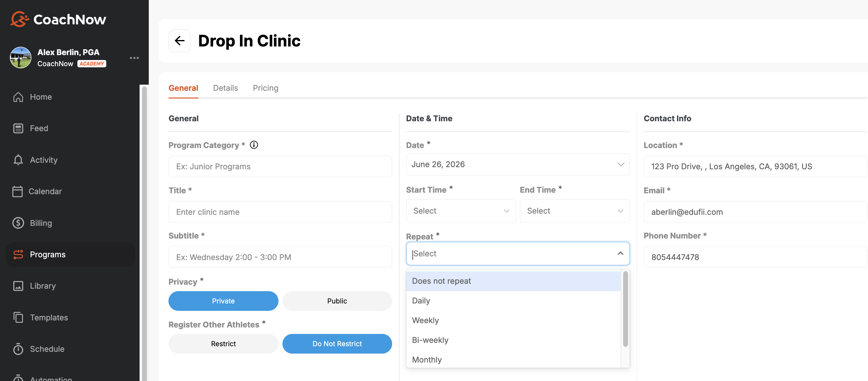Viewport: 868px width, 381px height.
Task: Open the Date dropdown showing June 26, 2026
Action: pyautogui.click(x=517, y=164)
